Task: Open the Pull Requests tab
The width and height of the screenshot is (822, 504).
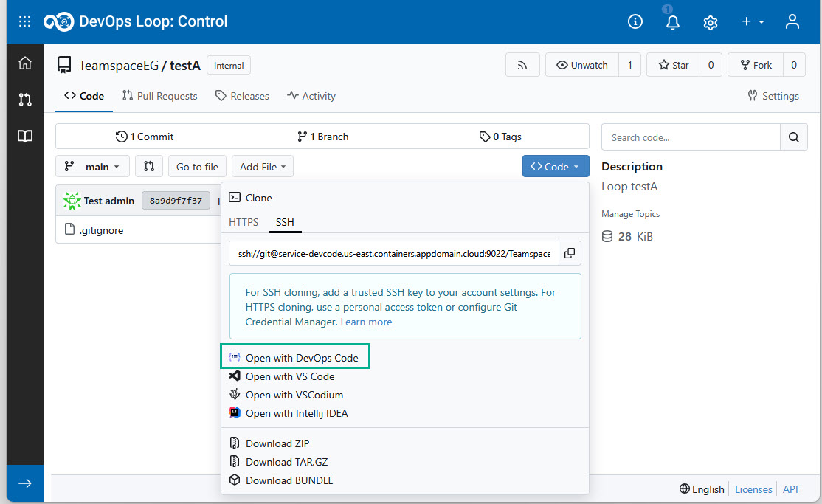Action: coord(160,96)
